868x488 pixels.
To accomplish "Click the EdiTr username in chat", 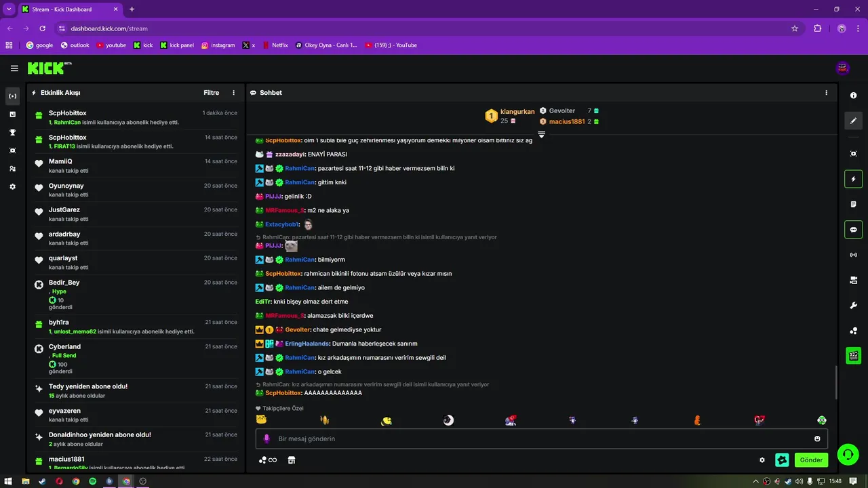I will tap(263, 302).
